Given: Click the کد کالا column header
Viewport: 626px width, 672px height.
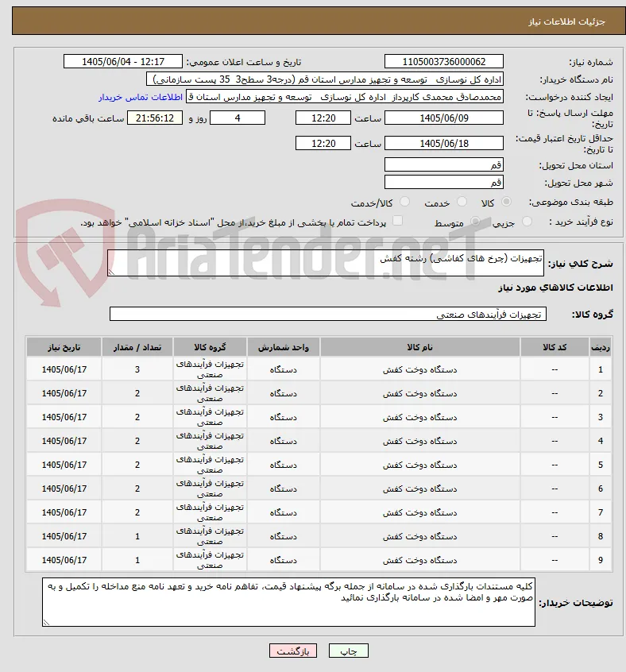Looking at the screenshot, I should pos(555,347).
